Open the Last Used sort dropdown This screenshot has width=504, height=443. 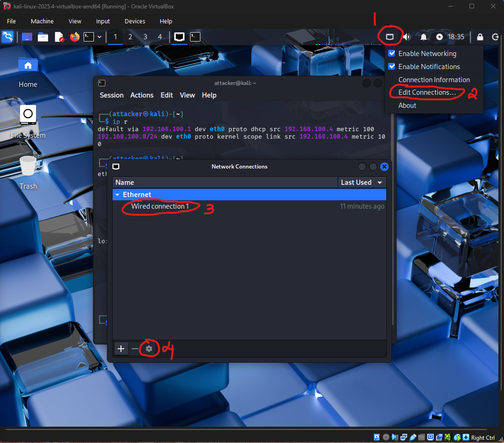362,182
